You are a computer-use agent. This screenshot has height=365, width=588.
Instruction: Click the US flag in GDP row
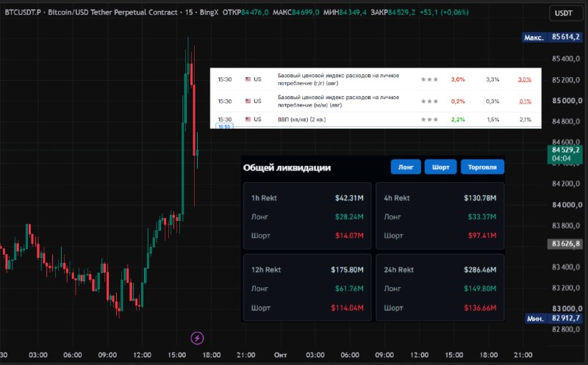point(248,119)
